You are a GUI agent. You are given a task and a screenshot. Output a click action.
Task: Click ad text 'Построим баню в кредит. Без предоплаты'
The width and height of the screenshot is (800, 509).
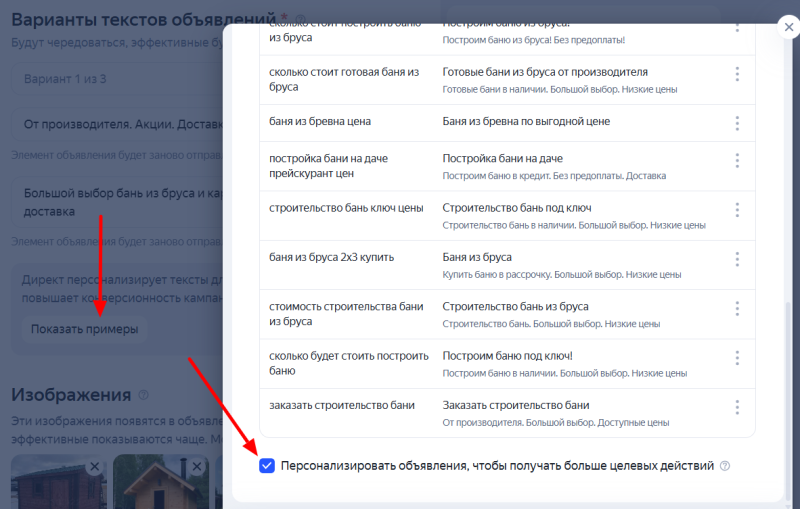532,176
